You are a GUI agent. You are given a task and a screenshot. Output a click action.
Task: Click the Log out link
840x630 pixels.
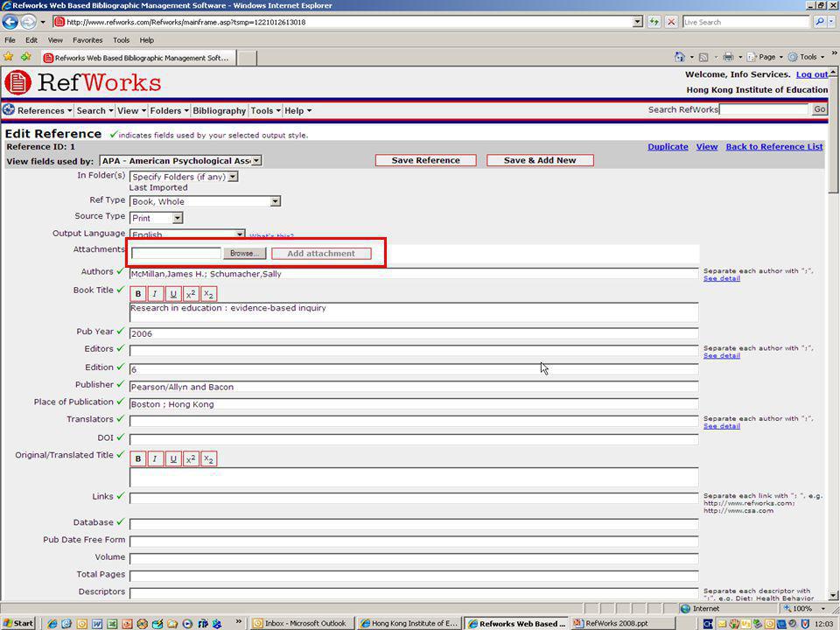(x=812, y=74)
